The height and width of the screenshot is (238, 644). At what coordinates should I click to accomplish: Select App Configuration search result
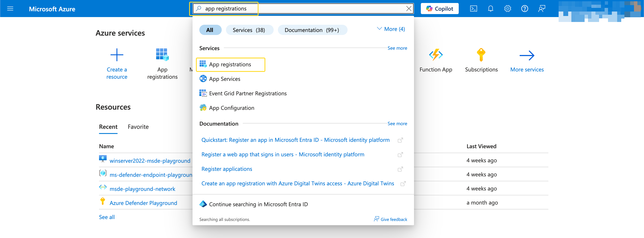tap(231, 108)
